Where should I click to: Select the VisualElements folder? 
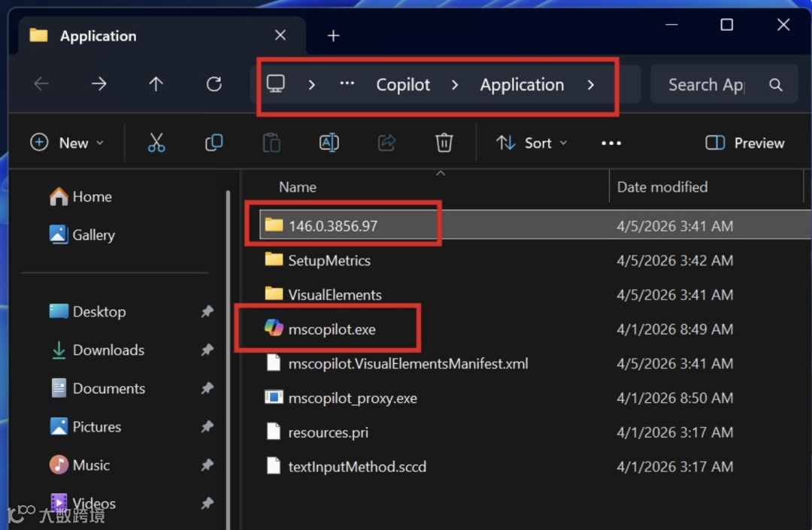click(x=335, y=295)
